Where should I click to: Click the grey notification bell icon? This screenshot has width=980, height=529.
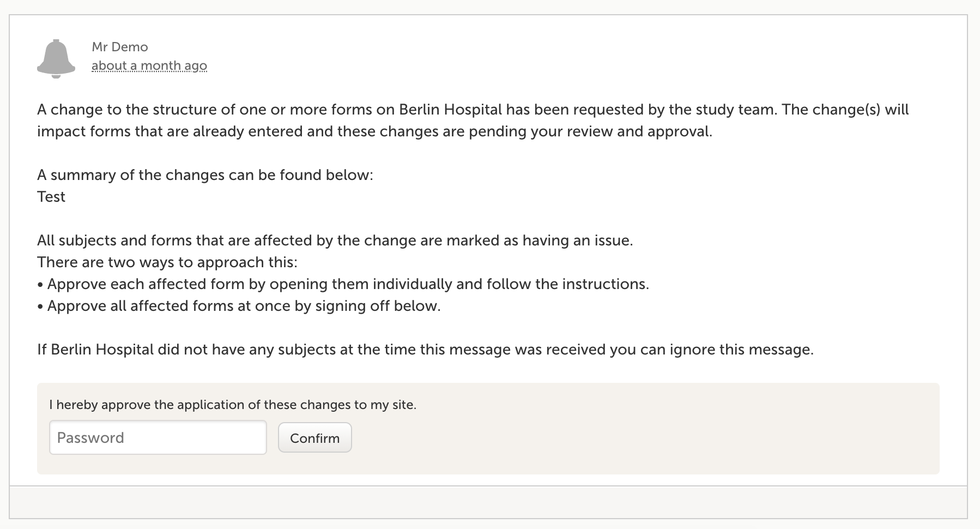(x=56, y=58)
